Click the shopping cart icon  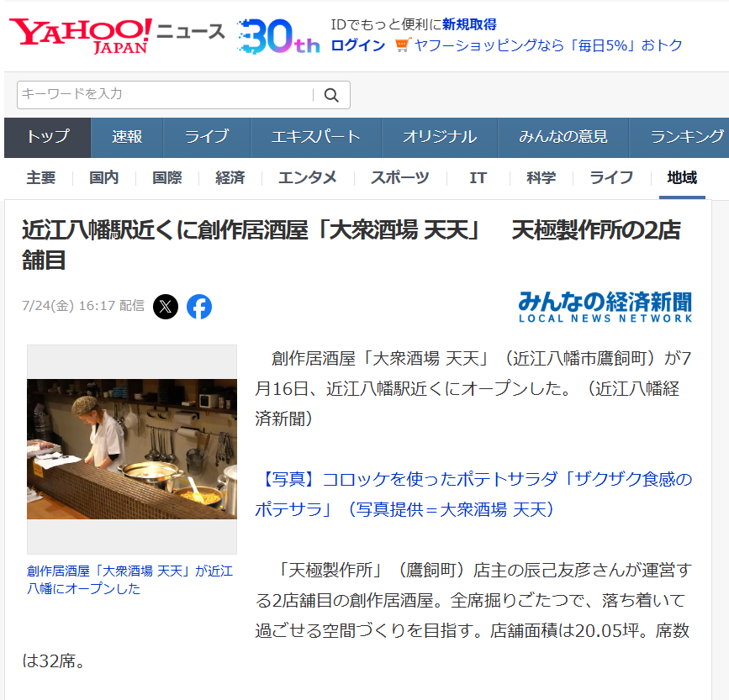pyautogui.click(x=403, y=45)
